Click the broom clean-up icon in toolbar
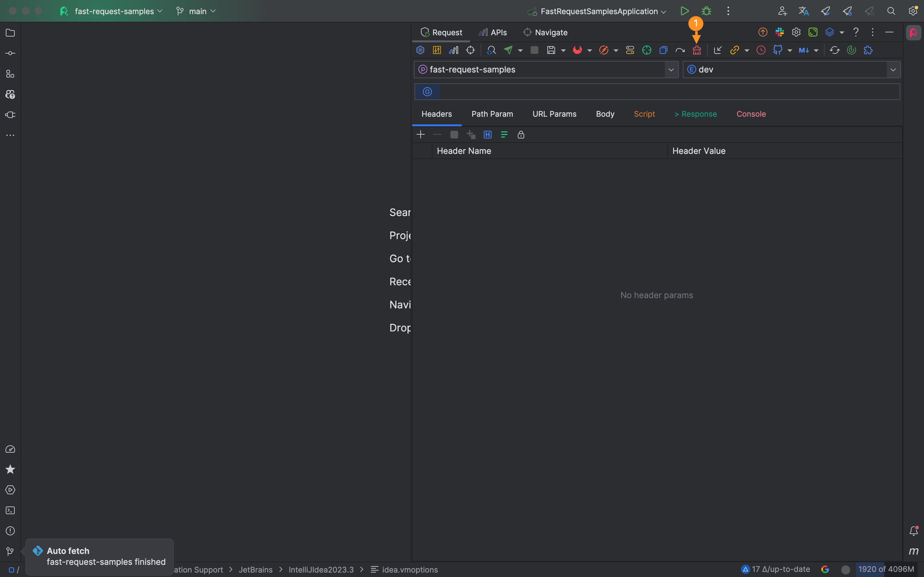Image resolution: width=924 pixels, height=577 pixels. [697, 50]
